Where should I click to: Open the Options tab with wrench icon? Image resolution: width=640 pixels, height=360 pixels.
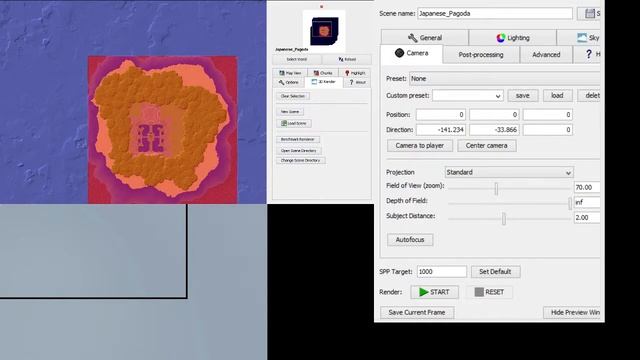289,82
